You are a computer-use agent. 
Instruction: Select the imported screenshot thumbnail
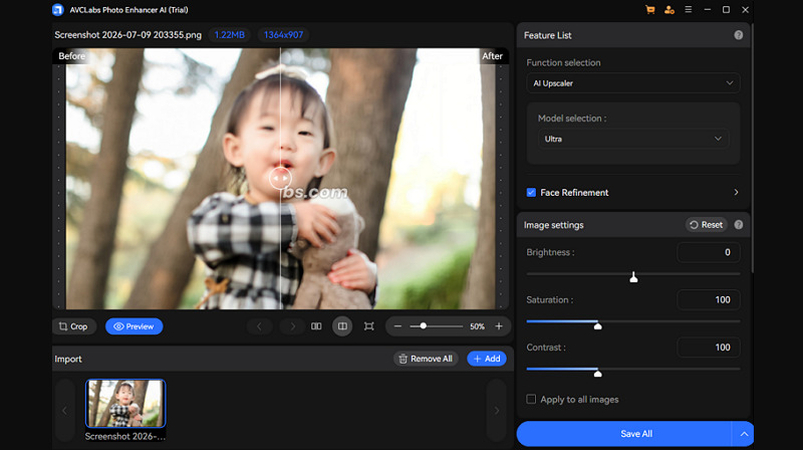pyautogui.click(x=125, y=403)
